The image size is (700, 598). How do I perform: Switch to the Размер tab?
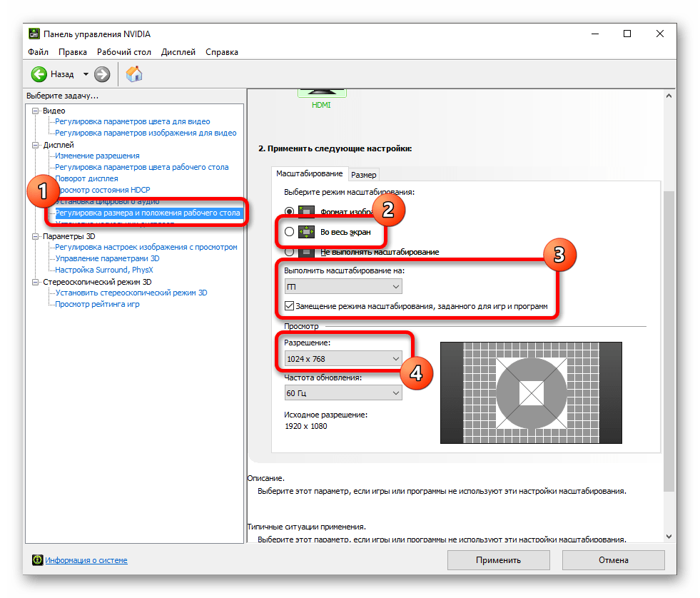363,174
